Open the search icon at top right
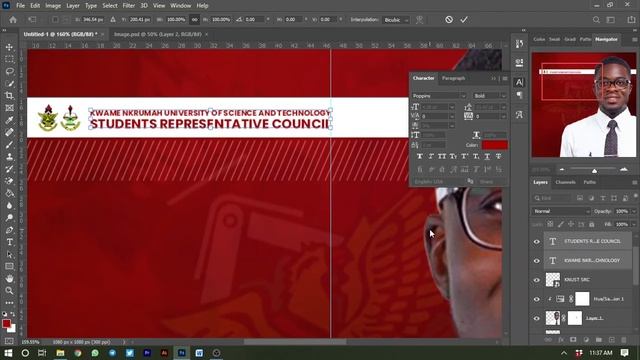This screenshot has width=640, height=360. click(x=596, y=20)
